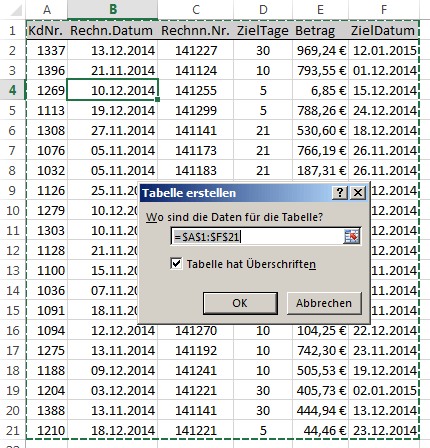Select row 17 header
This screenshot has width=430, height=448.
coord(12,350)
